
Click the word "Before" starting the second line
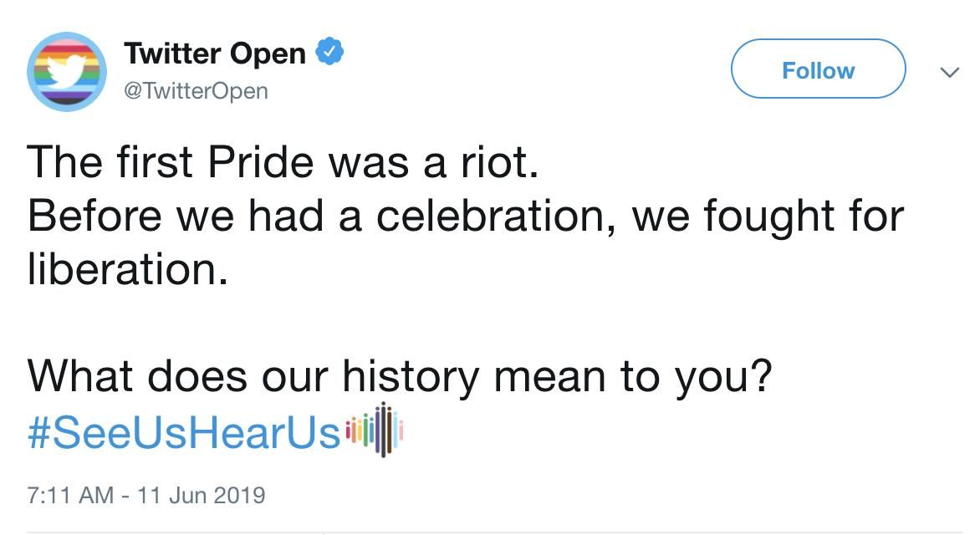pos(94,217)
